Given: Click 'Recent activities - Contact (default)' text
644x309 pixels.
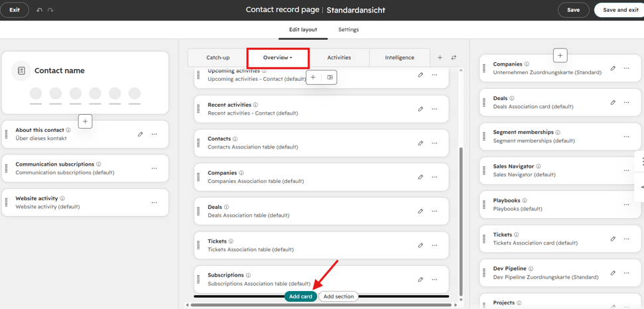Looking at the screenshot, I should pos(253,113).
